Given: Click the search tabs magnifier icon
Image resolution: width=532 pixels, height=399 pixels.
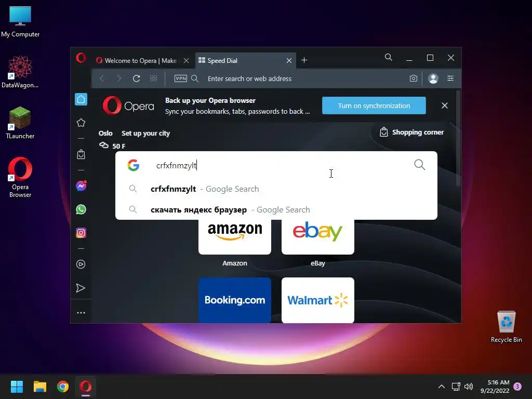Looking at the screenshot, I should [x=389, y=57].
